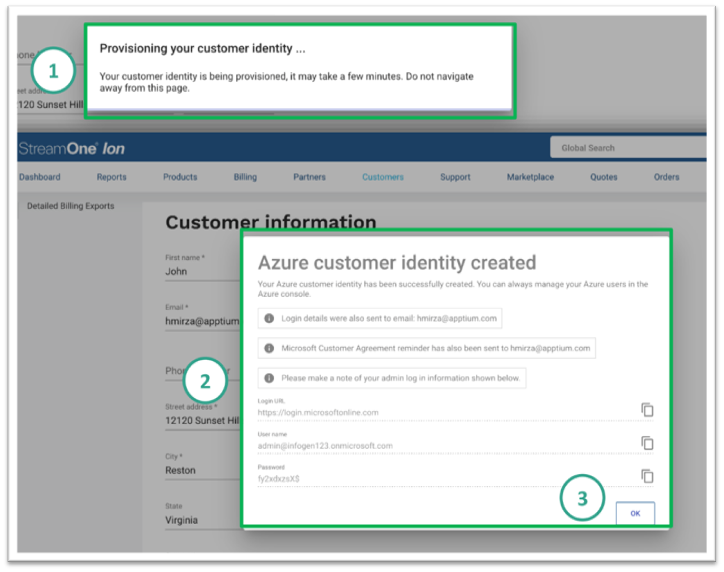This screenshot has height=572, width=724.
Task: Open the Products menu item
Action: point(180,177)
